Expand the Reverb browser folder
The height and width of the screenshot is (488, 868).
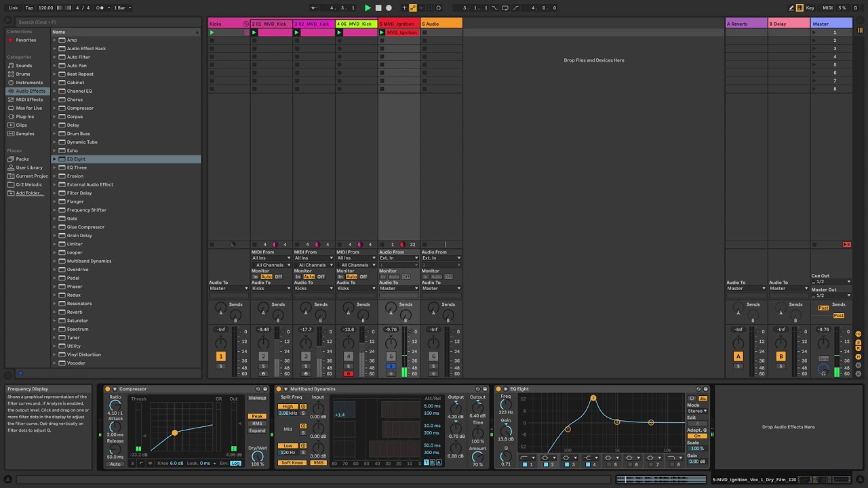[54, 312]
